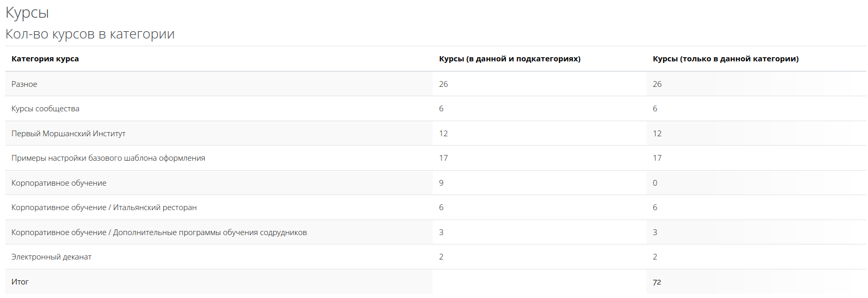Screen dimensions: 868x298
Task: Click the total value 72
Action: click(x=657, y=282)
